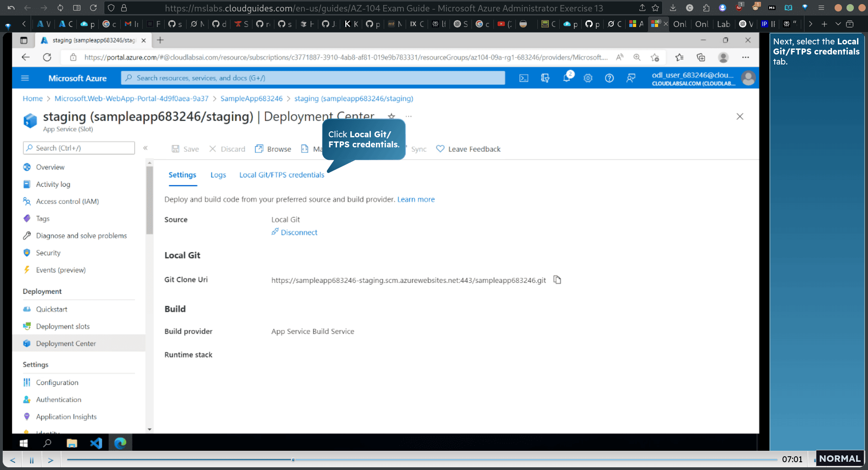The width and height of the screenshot is (868, 470).
Task: Click the Save toolbar button
Action: [185, 149]
